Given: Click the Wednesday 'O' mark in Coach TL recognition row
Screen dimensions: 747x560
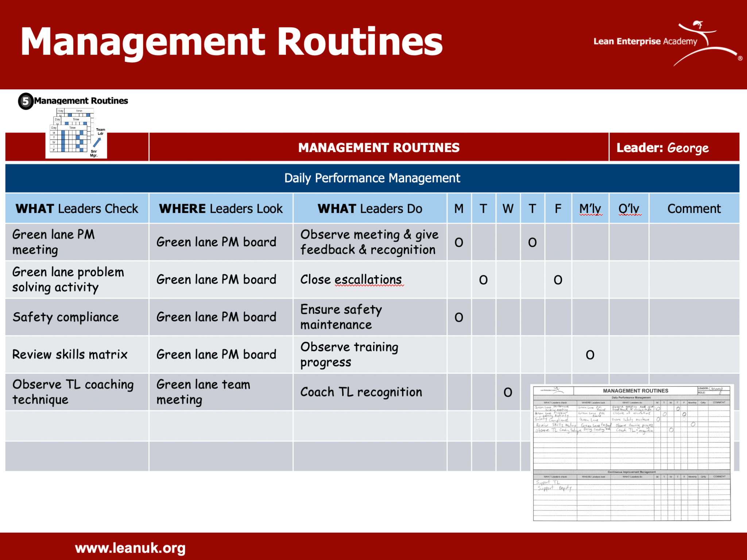Looking at the screenshot, I should (x=508, y=392).
